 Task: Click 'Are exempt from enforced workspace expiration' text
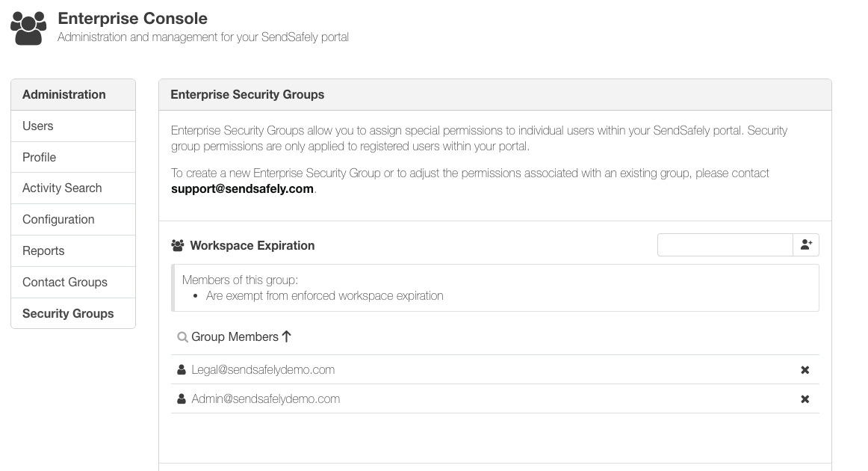pos(324,296)
